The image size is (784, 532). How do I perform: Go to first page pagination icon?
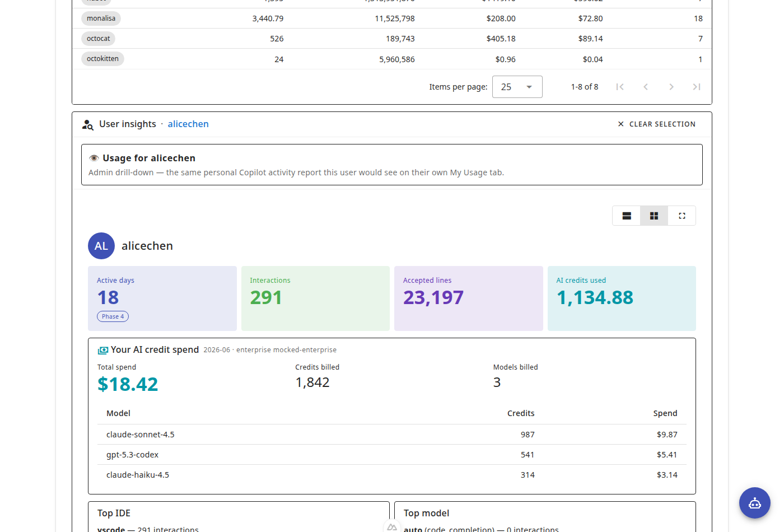tap(620, 87)
